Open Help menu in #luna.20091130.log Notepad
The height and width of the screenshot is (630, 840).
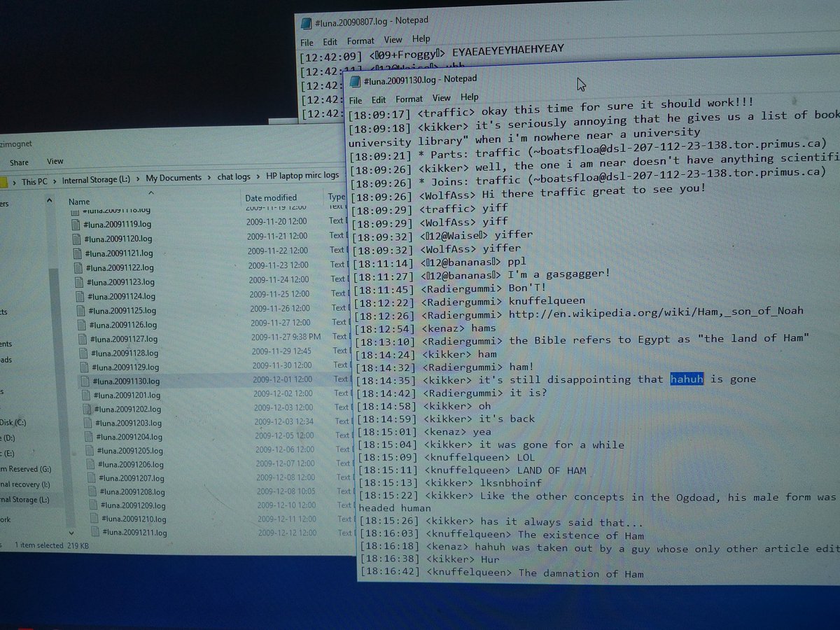470,97
